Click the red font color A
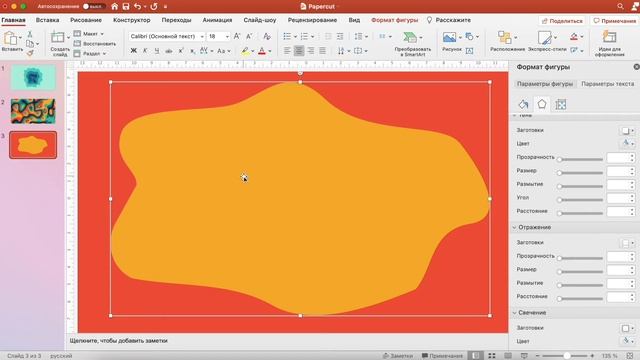This screenshot has width=640, height=360. pyautogui.click(x=262, y=51)
